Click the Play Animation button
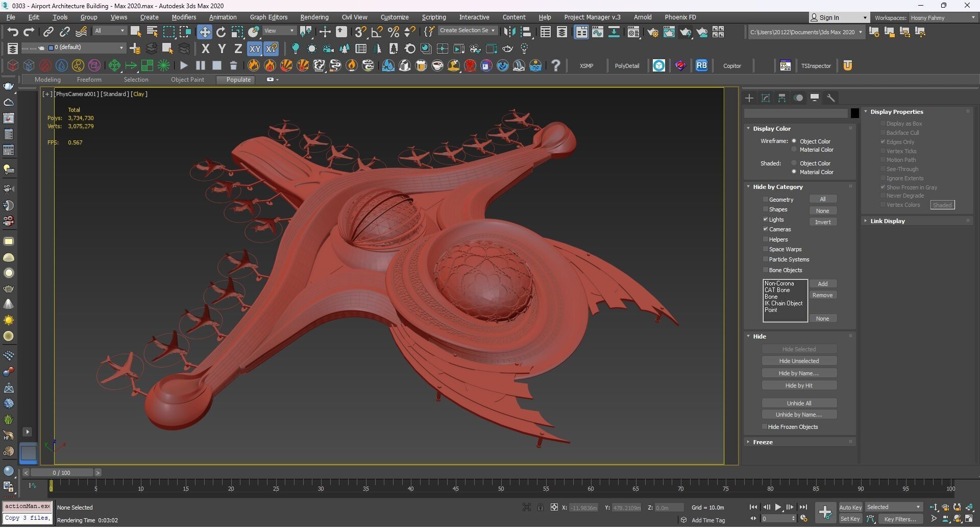Viewport: 980px width, 531px height. (778, 508)
